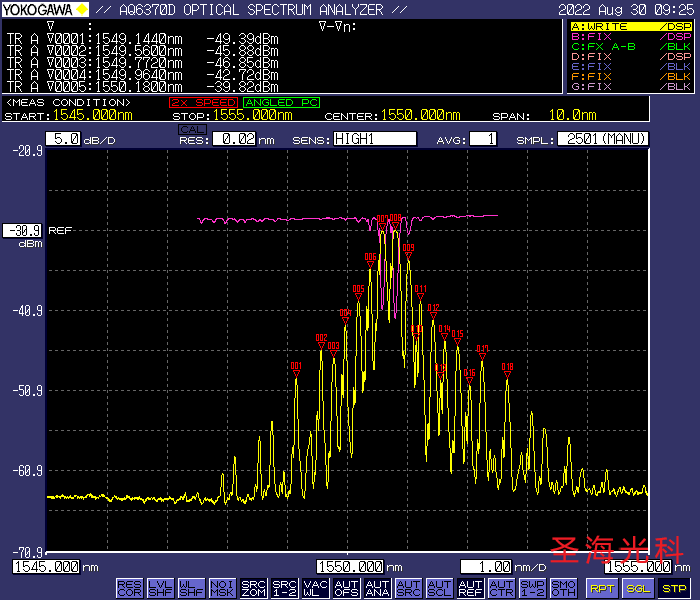Viewport: 700px width, 600px height.
Task: Select peak marker 001 on the trace
Action: click(296, 370)
